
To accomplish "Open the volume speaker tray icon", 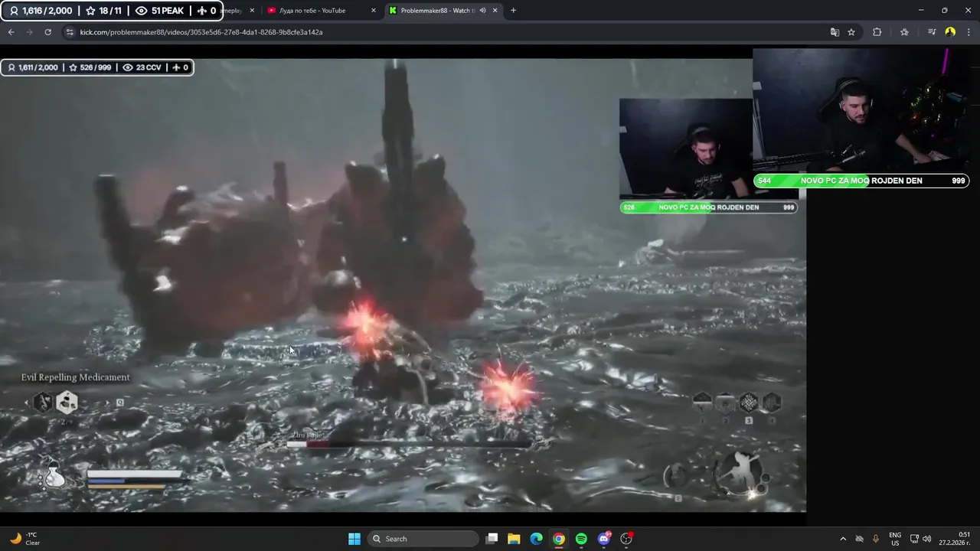I will coord(926,539).
